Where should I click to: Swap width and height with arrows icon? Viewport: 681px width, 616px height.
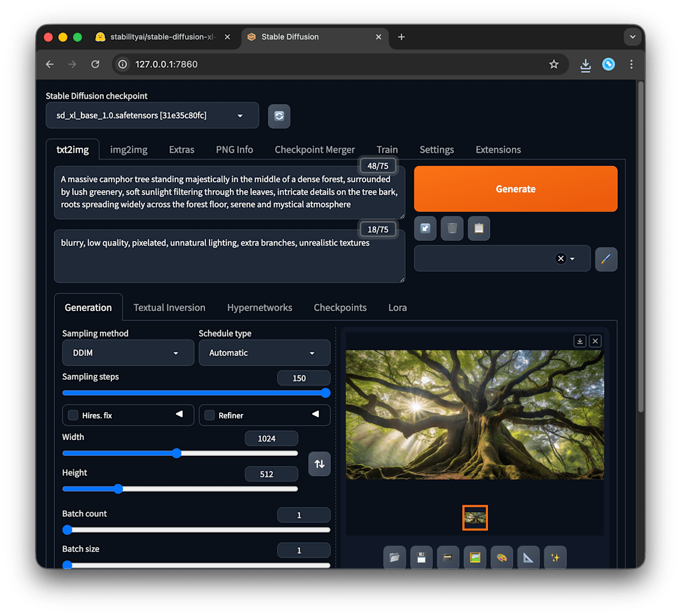pyautogui.click(x=320, y=464)
